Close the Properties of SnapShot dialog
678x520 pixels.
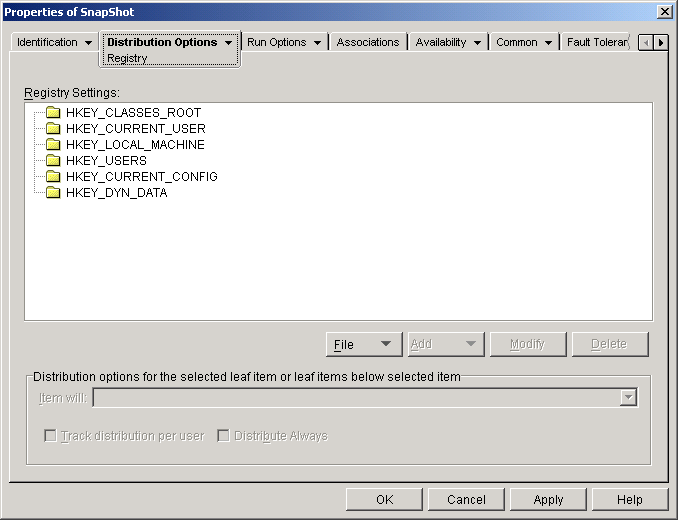[x=664, y=12]
